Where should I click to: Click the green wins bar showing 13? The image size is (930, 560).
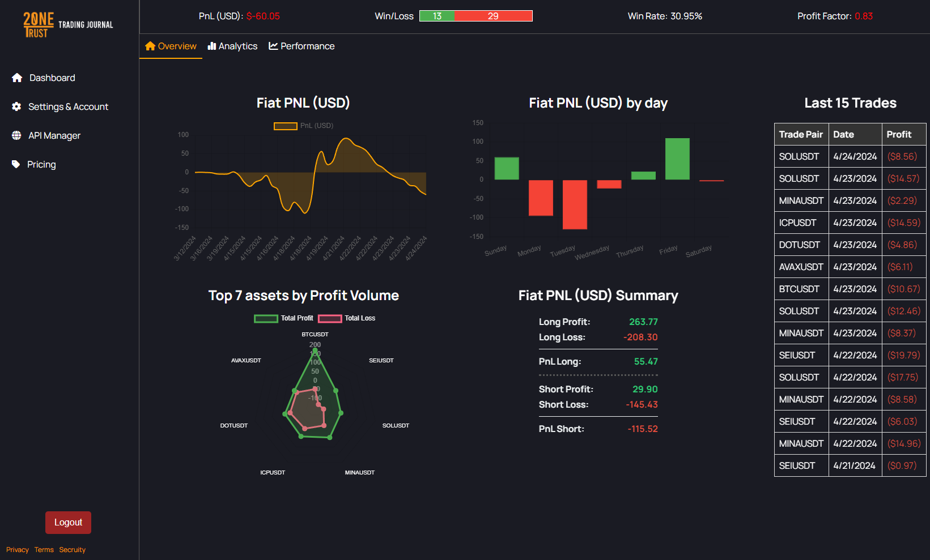[437, 16]
